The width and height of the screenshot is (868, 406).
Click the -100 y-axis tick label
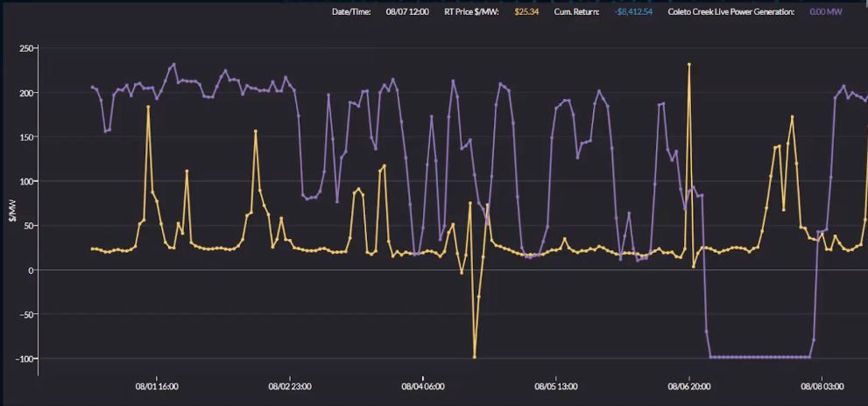(25, 359)
